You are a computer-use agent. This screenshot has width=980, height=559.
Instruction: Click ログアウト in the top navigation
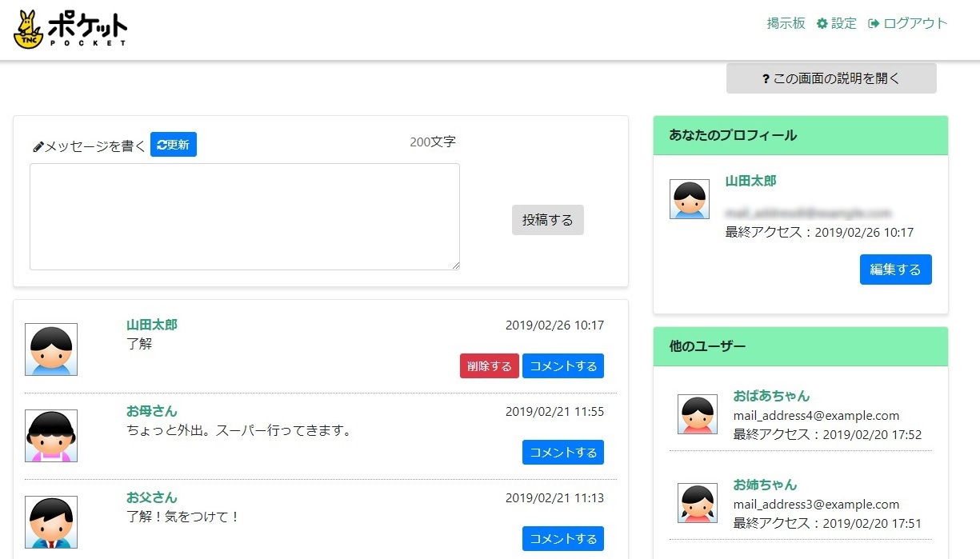click(x=914, y=23)
